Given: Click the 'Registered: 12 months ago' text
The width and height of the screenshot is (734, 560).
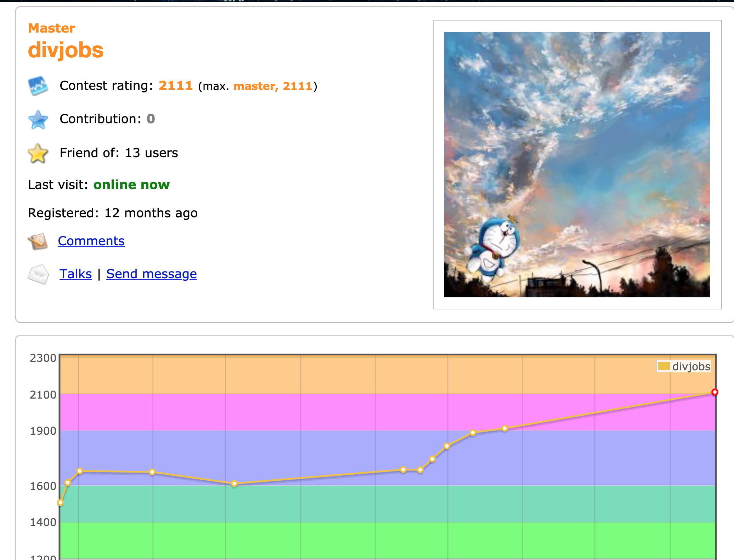Looking at the screenshot, I should 113,213.
